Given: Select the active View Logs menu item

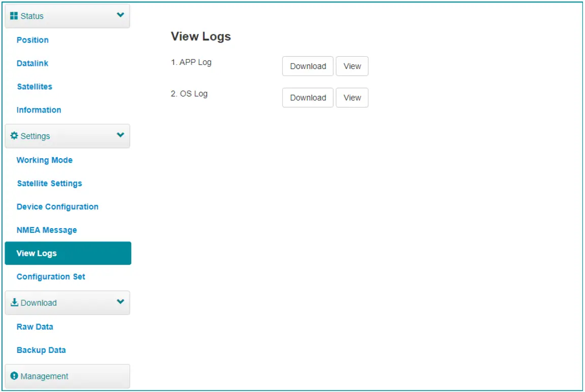Looking at the screenshot, I should 68,253.
